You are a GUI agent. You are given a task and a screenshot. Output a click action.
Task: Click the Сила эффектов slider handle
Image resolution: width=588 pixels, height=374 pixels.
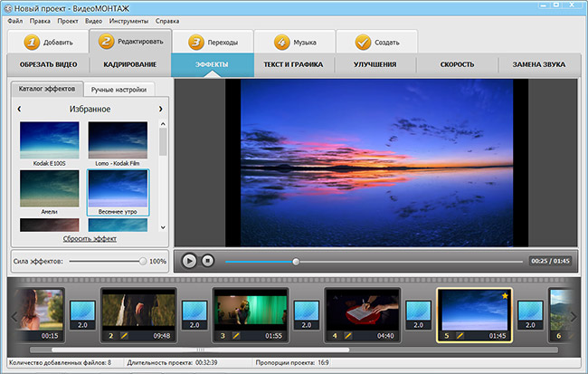tap(143, 261)
